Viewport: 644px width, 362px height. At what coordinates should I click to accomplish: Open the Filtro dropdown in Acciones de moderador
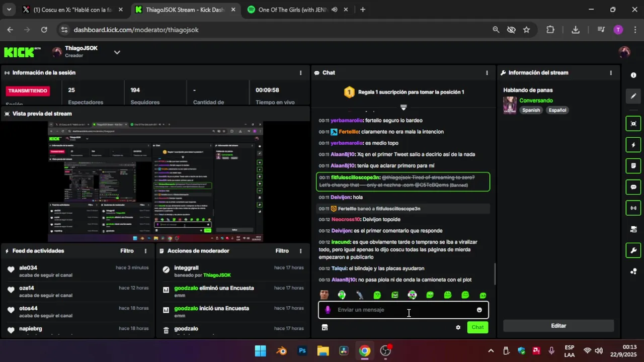(282, 251)
